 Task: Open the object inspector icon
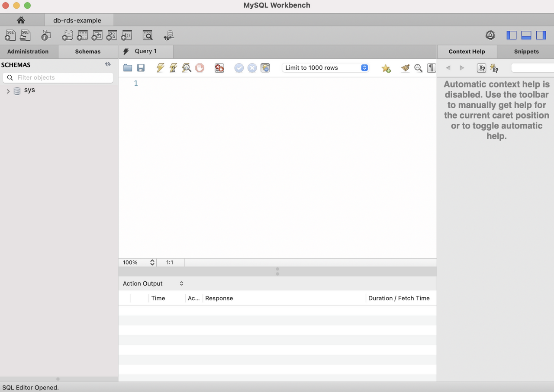(x=46, y=35)
